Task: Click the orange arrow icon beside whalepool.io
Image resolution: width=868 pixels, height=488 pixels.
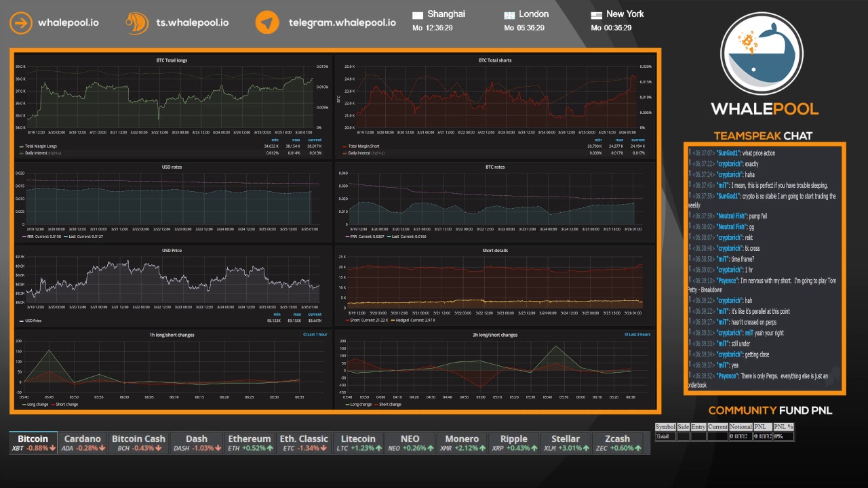Action: click(x=21, y=22)
